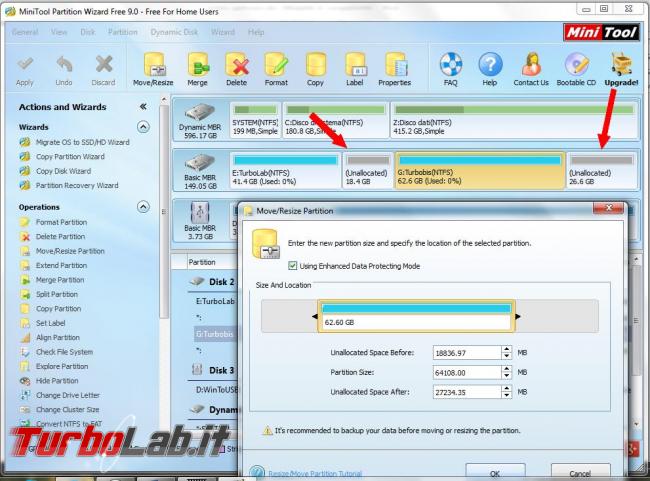
Task: Click Move/Resize Partition in sidebar
Action: pos(70,251)
